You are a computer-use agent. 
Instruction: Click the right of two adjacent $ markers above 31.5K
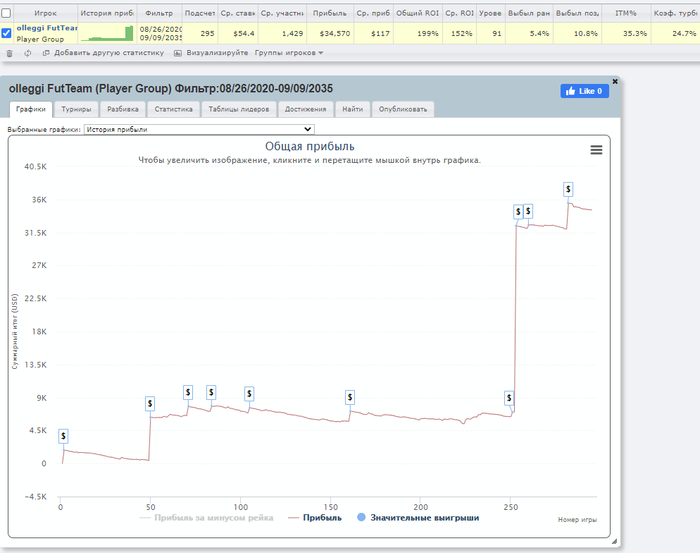coord(528,211)
